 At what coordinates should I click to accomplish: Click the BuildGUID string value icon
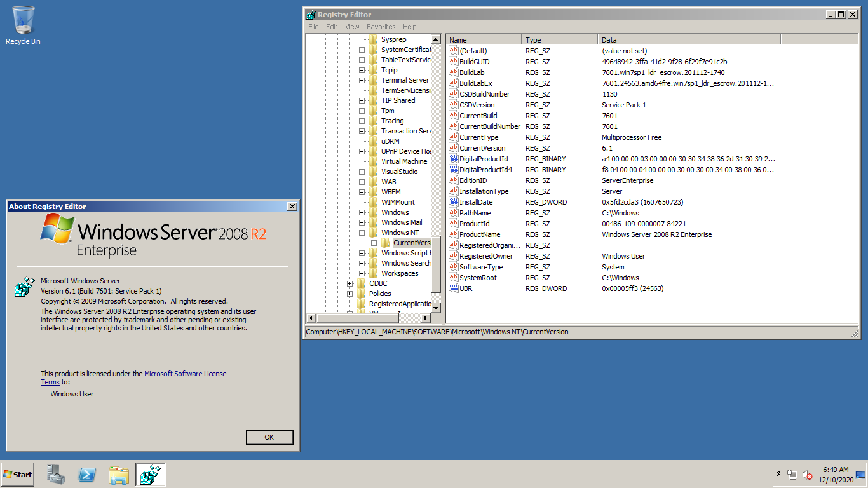454,61
